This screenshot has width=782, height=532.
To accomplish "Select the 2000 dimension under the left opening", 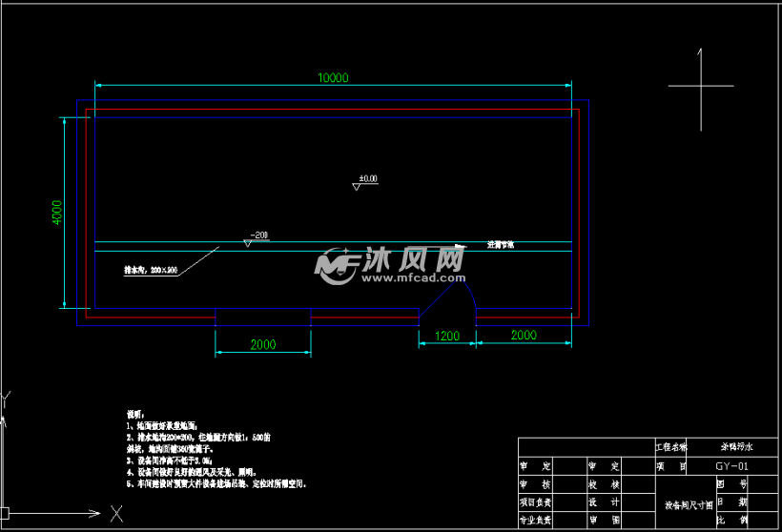I will [x=263, y=344].
